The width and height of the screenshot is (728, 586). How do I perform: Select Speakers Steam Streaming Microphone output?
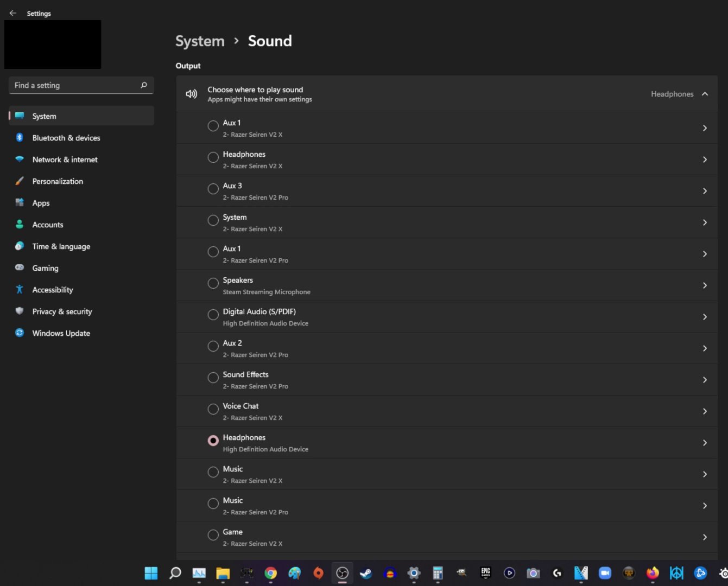pos(213,283)
